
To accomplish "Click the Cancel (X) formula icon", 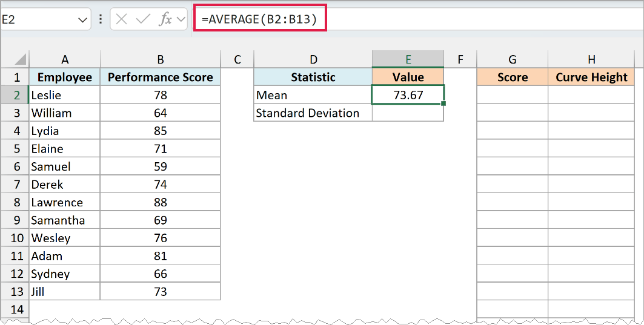I will coord(121,19).
